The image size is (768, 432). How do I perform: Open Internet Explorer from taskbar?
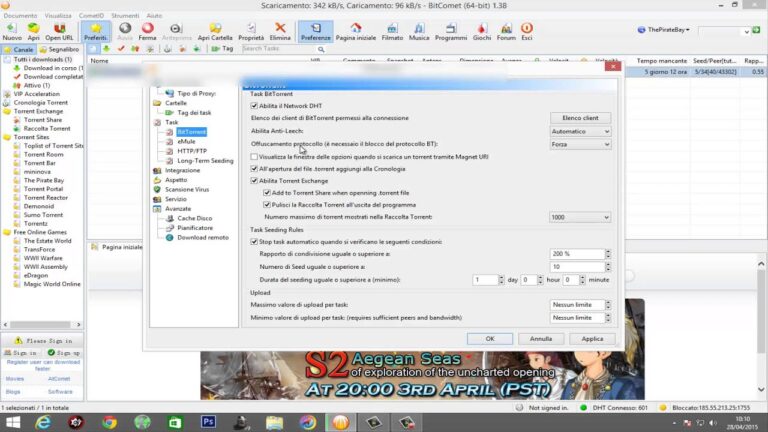[x=44, y=422]
